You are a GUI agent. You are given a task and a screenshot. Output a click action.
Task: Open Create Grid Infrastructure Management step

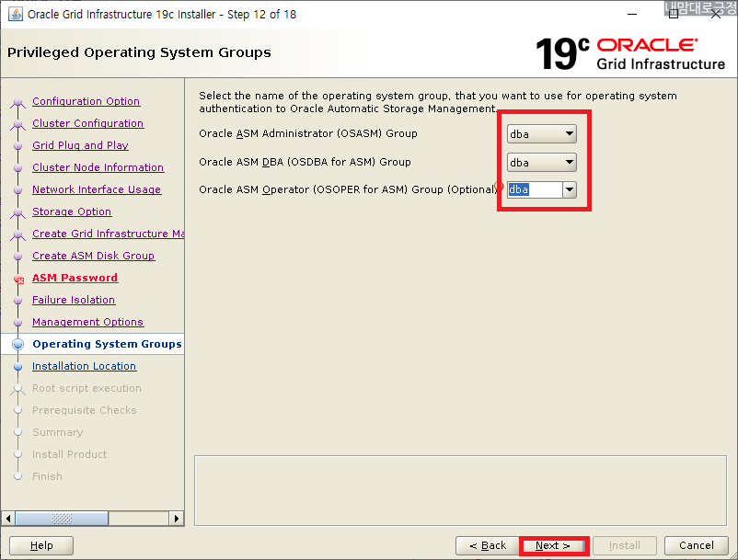[108, 234]
